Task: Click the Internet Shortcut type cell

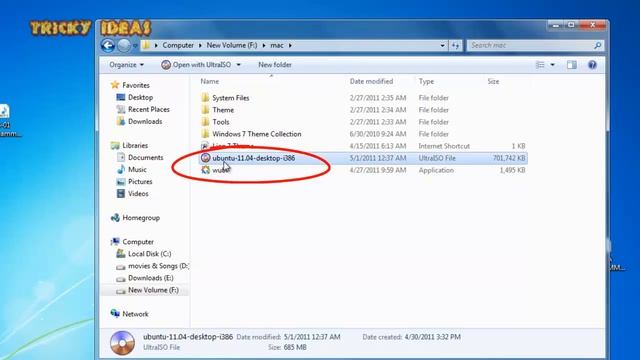Action: [x=444, y=146]
